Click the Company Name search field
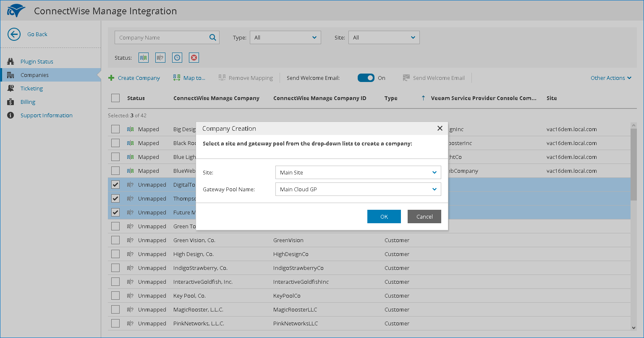 (x=162, y=37)
